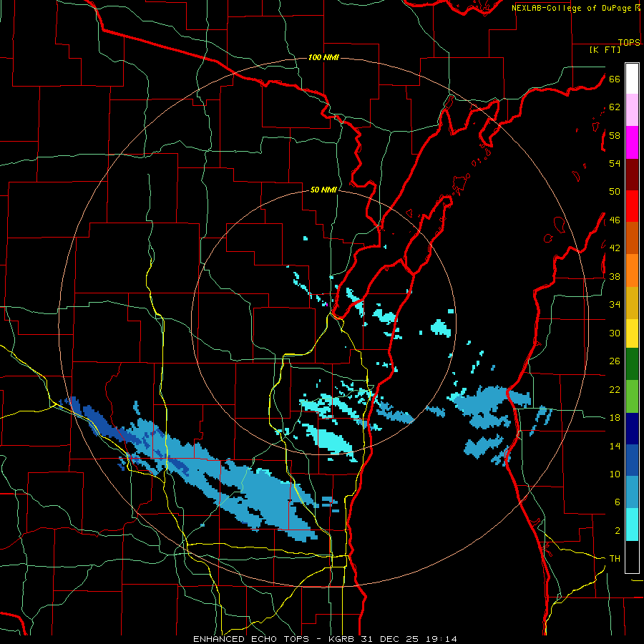
Task: Click the navy 14-18 kft legend swatch
Action: (x=632, y=429)
